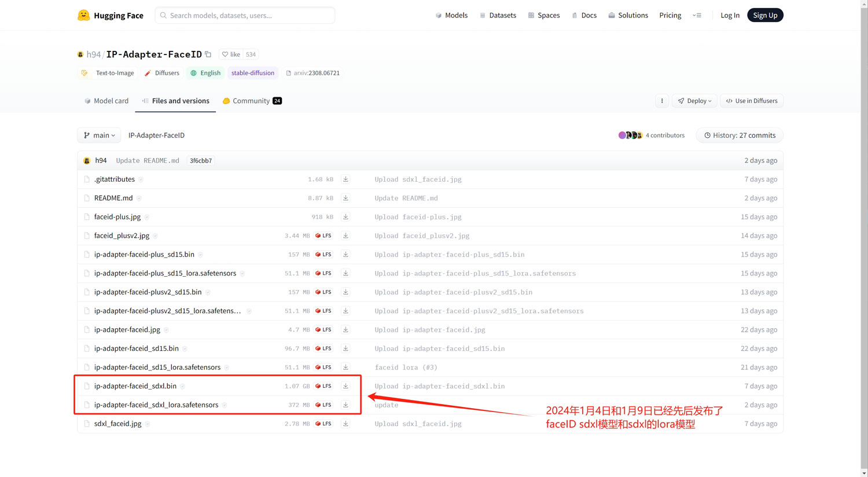Open the arxiv:2308.06721 tag
The height and width of the screenshot is (477, 868).
(x=312, y=73)
